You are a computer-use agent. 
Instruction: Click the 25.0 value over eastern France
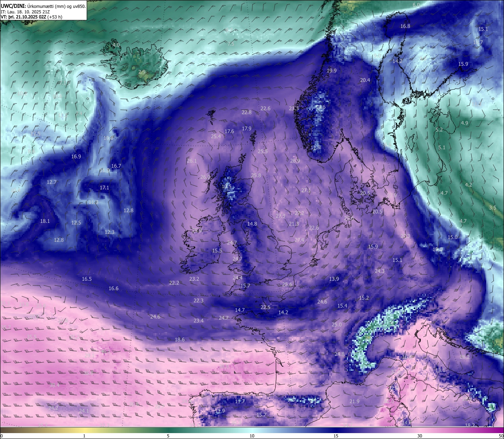pos(337,324)
